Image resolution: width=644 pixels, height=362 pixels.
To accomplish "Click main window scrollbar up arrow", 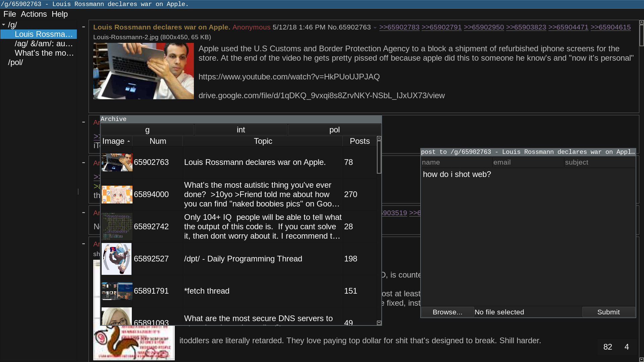I will pyautogui.click(x=641, y=22).
